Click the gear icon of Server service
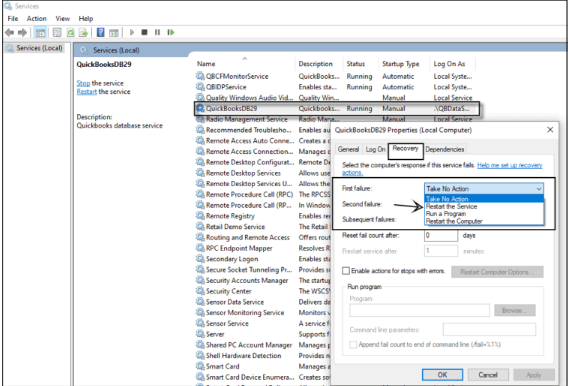This screenshot has height=386, width=568. click(200, 334)
